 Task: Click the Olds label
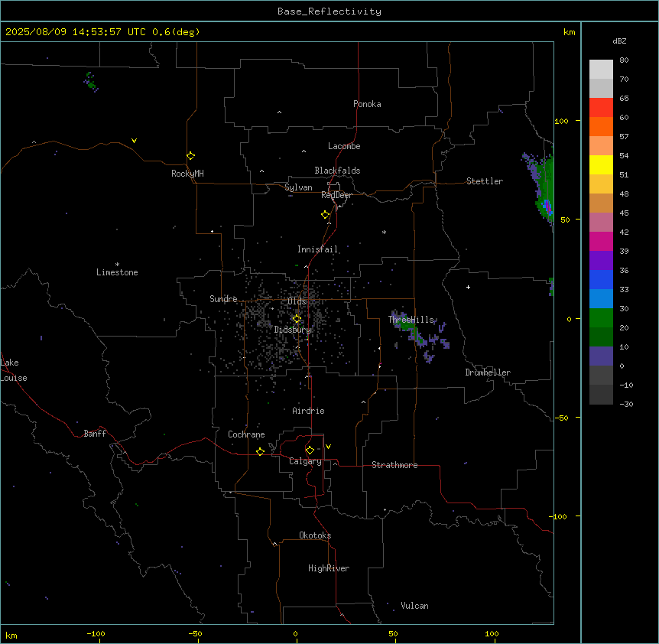click(297, 301)
